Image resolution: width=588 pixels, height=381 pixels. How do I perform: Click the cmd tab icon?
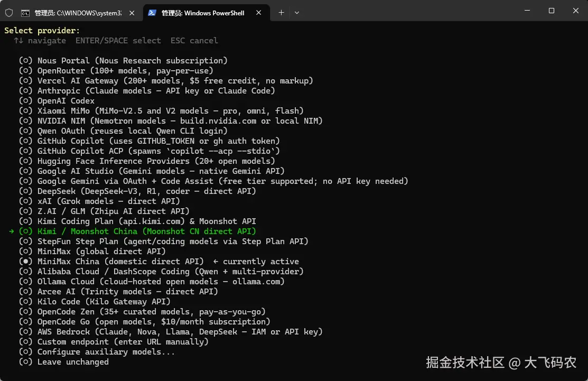click(25, 13)
